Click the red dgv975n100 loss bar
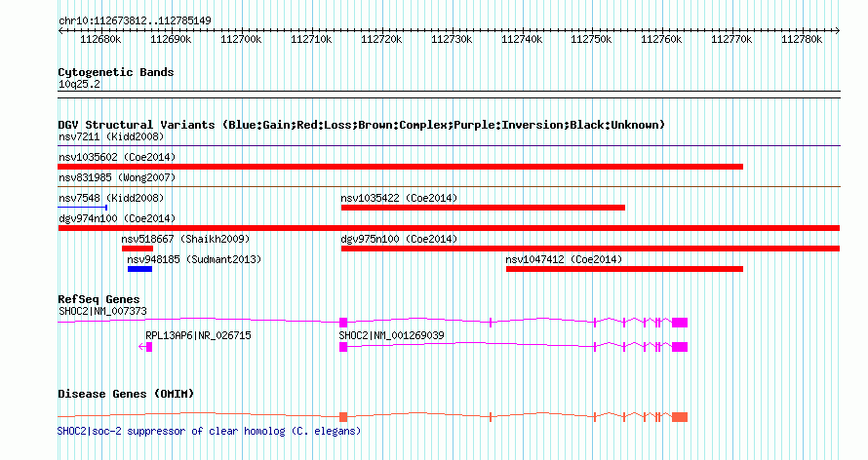This screenshot has width=868, height=460. click(x=591, y=249)
